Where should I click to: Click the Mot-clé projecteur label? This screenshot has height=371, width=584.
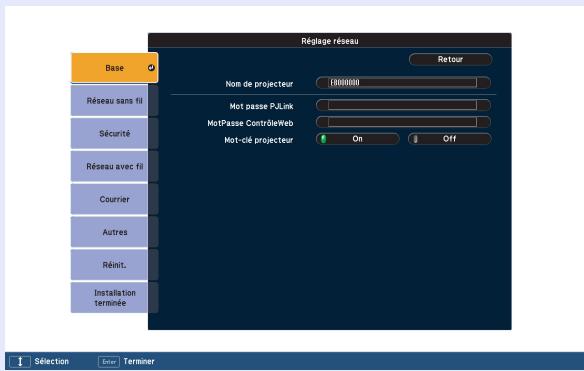click(258, 140)
